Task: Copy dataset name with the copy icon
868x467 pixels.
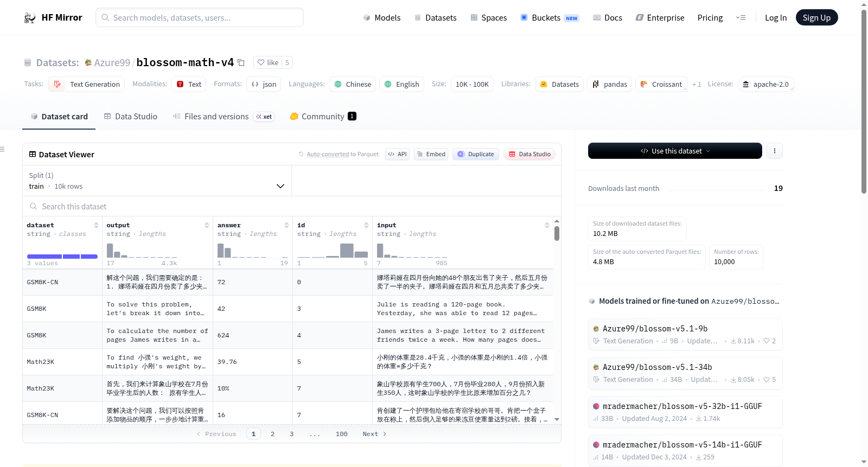Action: (241, 63)
